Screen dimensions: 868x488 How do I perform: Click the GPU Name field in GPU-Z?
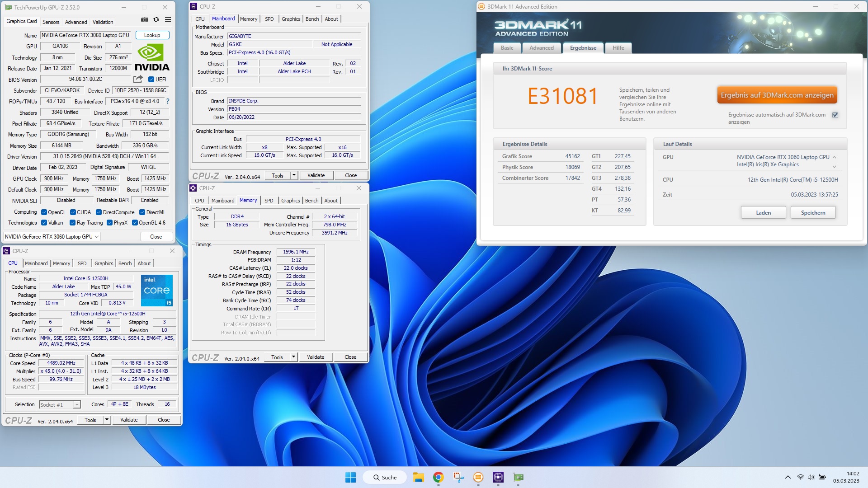click(x=86, y=35)
